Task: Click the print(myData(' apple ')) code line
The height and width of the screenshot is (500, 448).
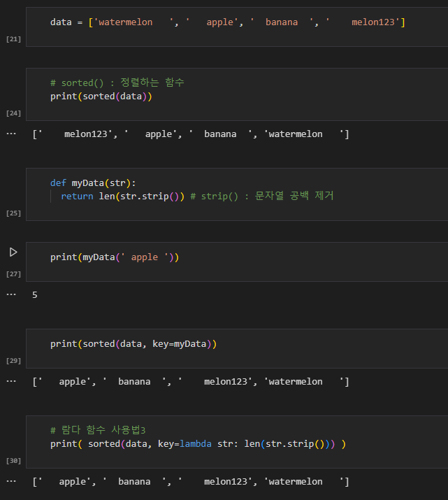Action: click(x=115, y=257)
